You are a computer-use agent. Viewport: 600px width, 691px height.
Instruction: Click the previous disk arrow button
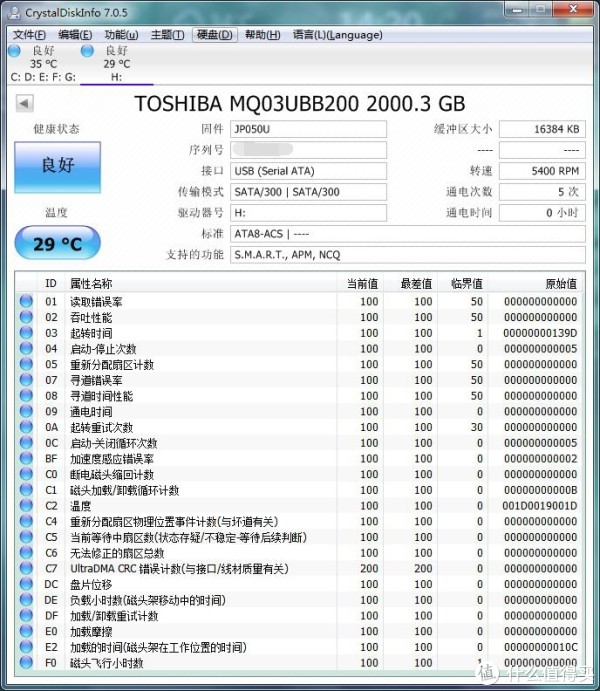click(x=24, y=104)
